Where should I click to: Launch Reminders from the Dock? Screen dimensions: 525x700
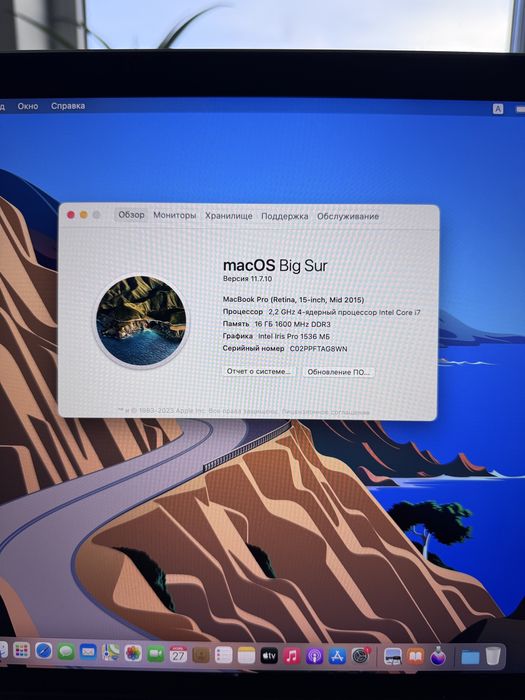pos(224,655)
